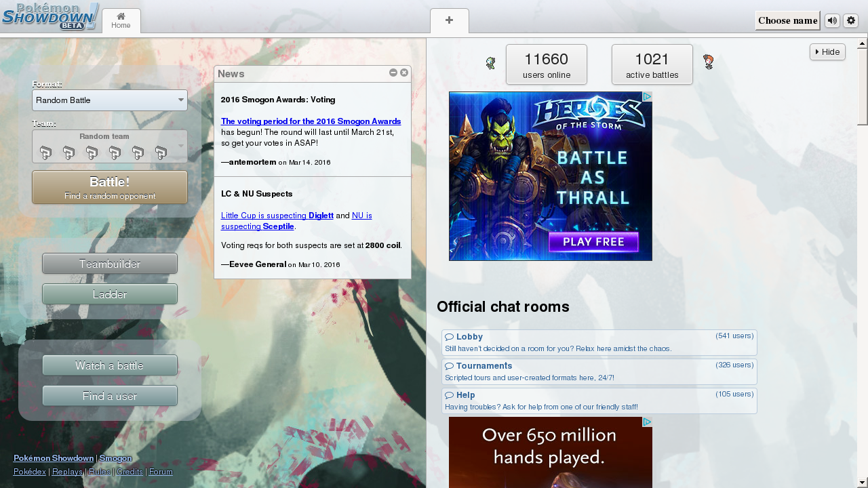Viewport: 868px width, 488px height.
Task: Minimize the News panel
Action: (x=393, y=73)
